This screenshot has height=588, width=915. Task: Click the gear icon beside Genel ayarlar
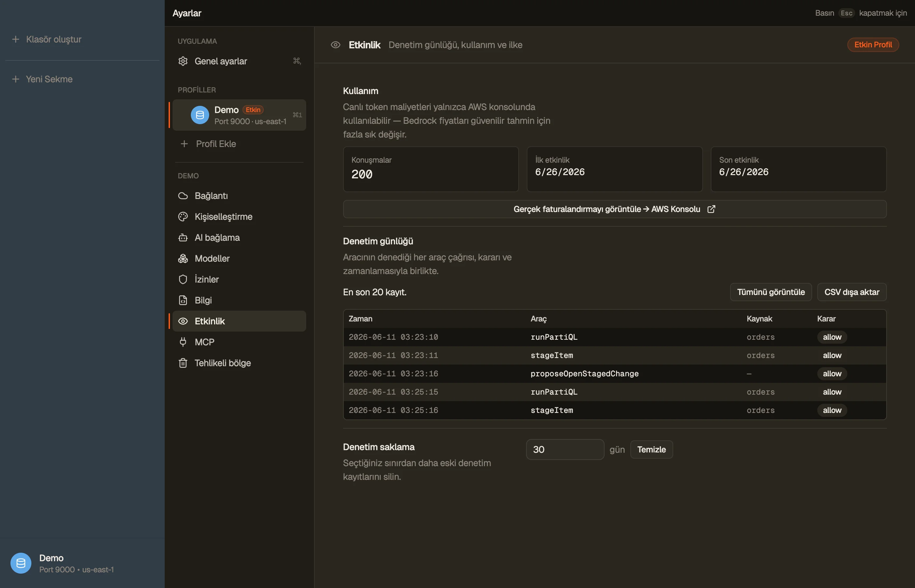click(183, 61)
